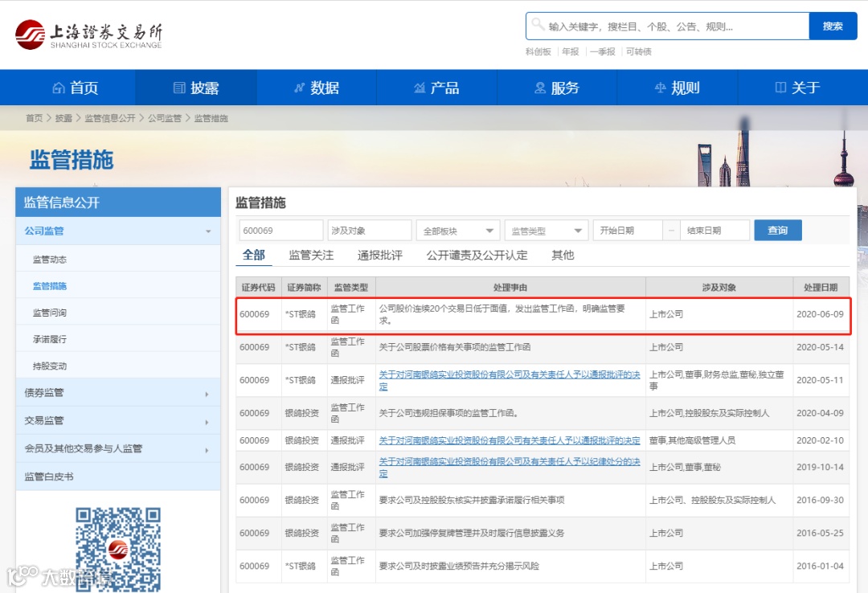This screenshot has height=593, width=868.
Task: Click the 开始日期 start date field
Action: pyautogui.click(x=628, y=231)
